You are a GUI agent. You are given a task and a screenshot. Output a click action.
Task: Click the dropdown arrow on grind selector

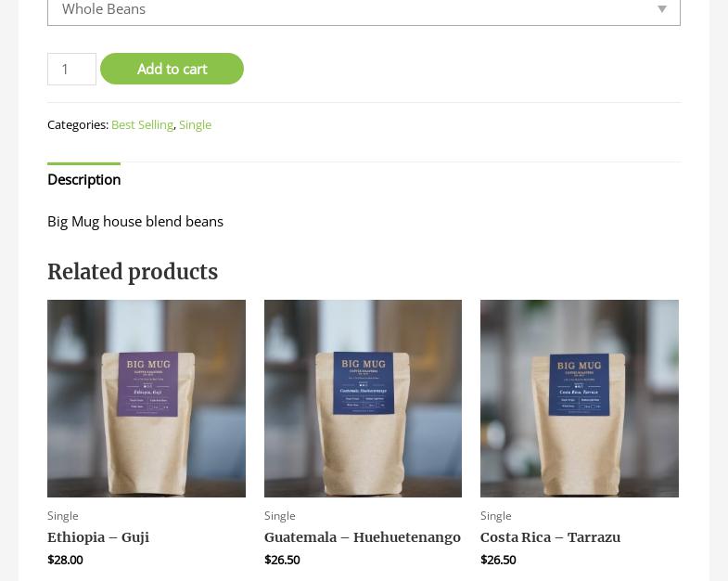(x=662, y=9)
